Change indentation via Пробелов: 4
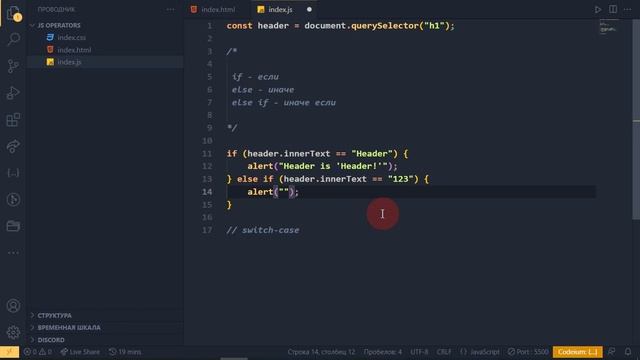 (x=382, y=351)
